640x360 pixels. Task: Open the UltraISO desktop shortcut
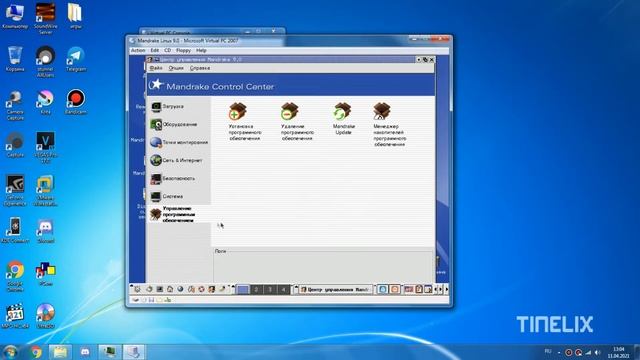[45, 316]
